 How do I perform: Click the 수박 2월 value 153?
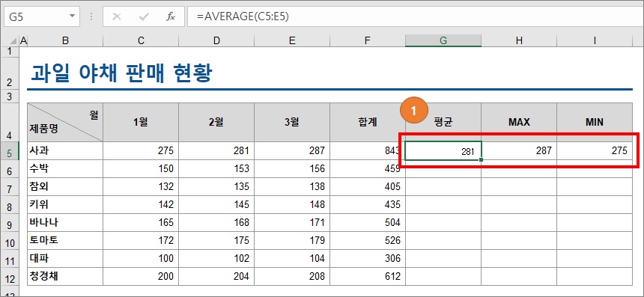tap(216, 168)
